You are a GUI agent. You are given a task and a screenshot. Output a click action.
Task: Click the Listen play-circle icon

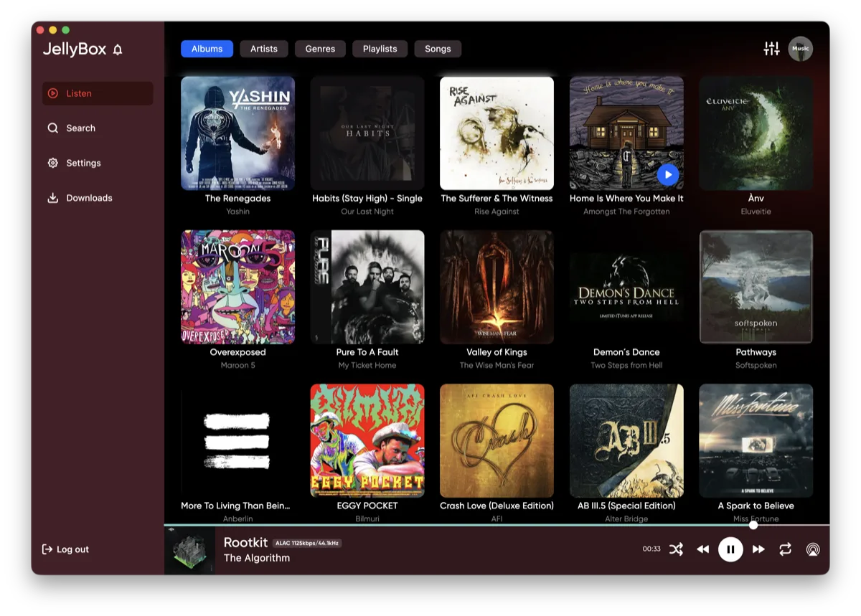52,93
